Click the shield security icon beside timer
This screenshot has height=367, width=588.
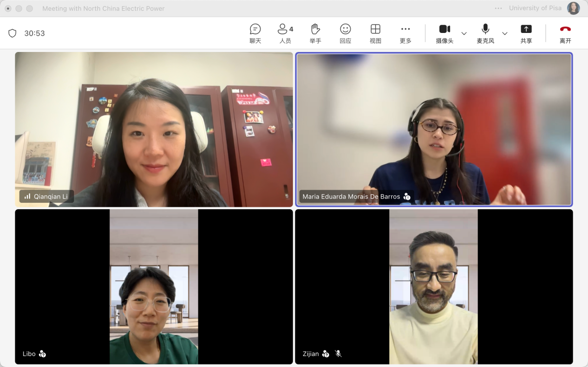(x=13, y=33)
